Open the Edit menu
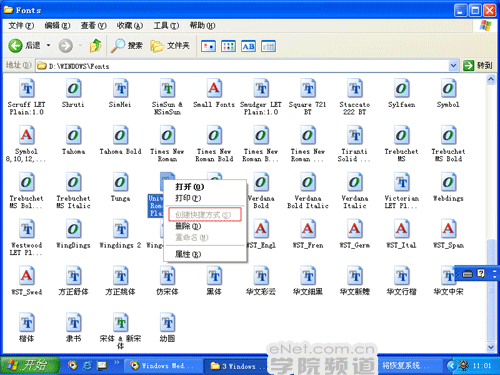 [x=57, y=25]
